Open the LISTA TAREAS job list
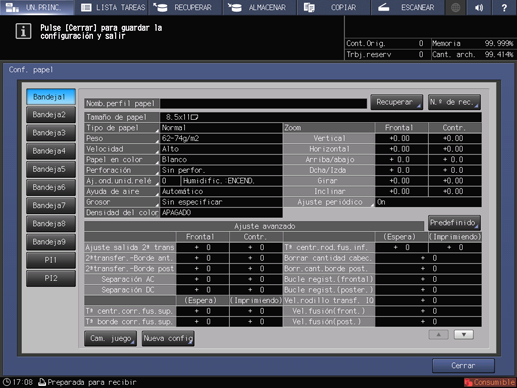517x388 pixels. pos(112,7)
